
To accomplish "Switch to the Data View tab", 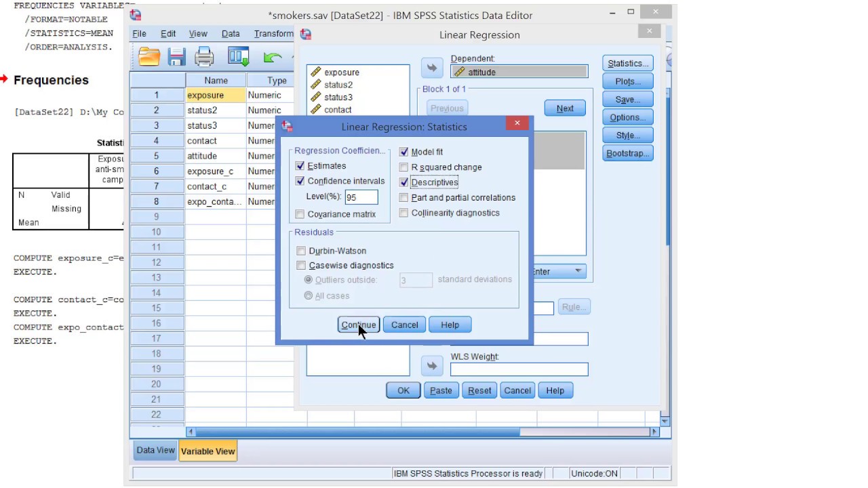I will (x=155, y=450).
